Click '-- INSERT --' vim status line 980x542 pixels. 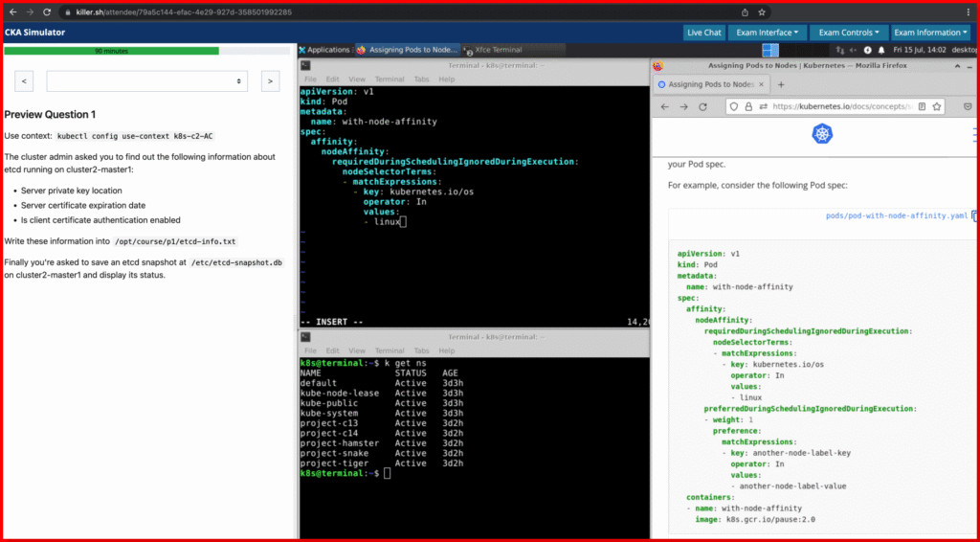pos(332,322)
